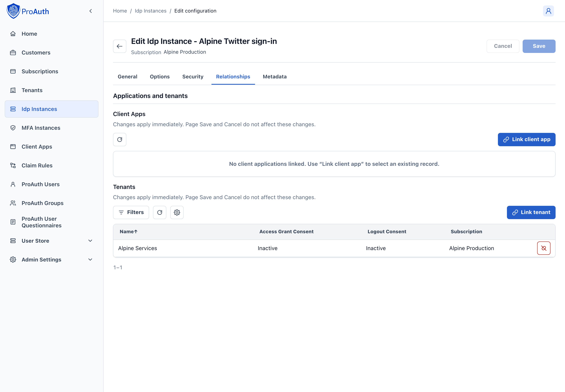Open Tenants table column settings gear
Viewport: 565px width, 392px height.
[x=177, y=212]
